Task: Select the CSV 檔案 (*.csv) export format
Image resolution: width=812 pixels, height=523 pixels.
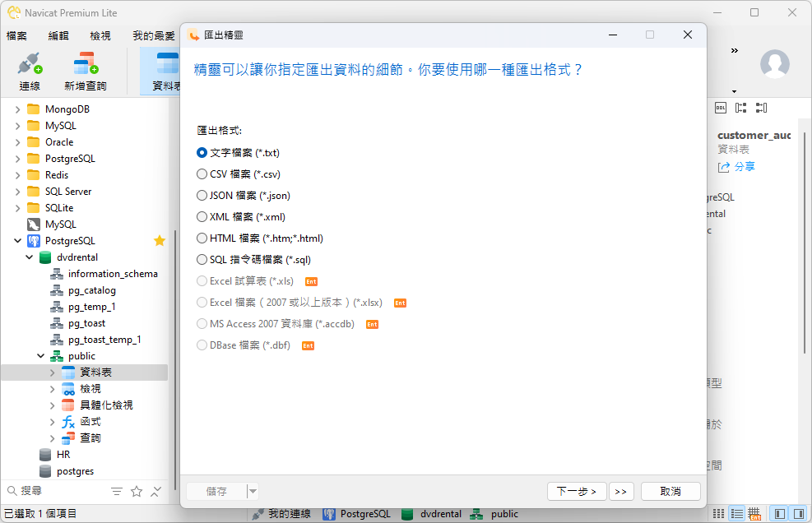Action: 202,174
